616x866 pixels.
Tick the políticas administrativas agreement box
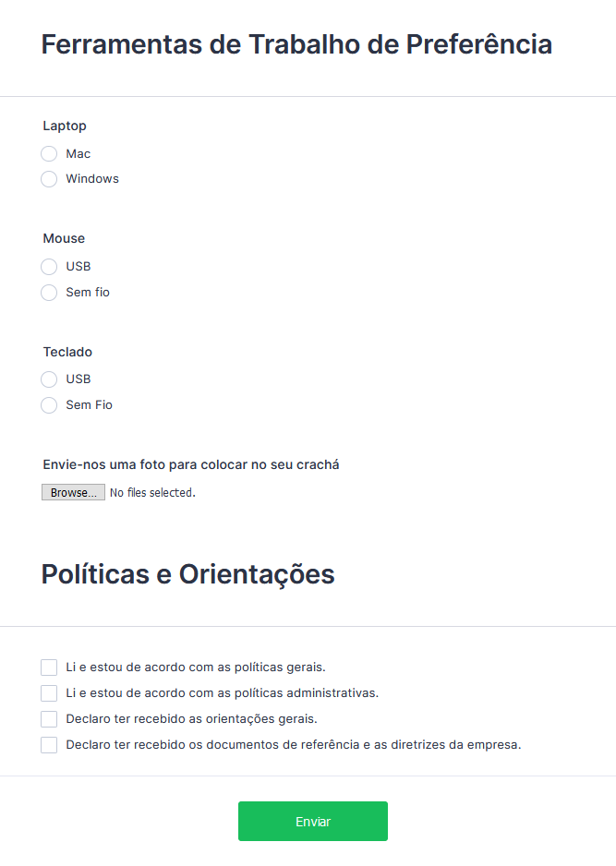[x=49, y=693]
